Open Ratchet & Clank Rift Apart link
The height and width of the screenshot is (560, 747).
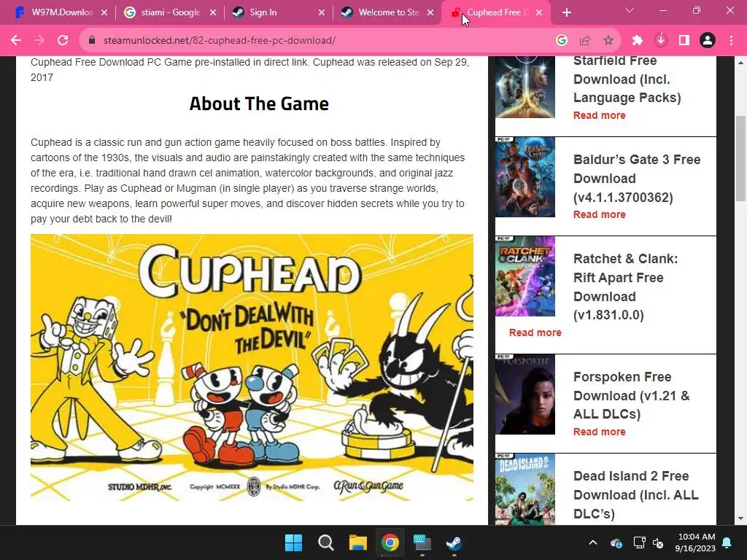coord(625,287)
